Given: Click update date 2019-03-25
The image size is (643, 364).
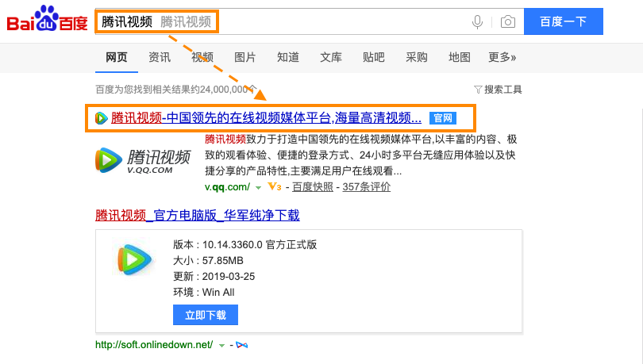Looking at the screenshot, I should pyautogui.click(x=229, y=277).
